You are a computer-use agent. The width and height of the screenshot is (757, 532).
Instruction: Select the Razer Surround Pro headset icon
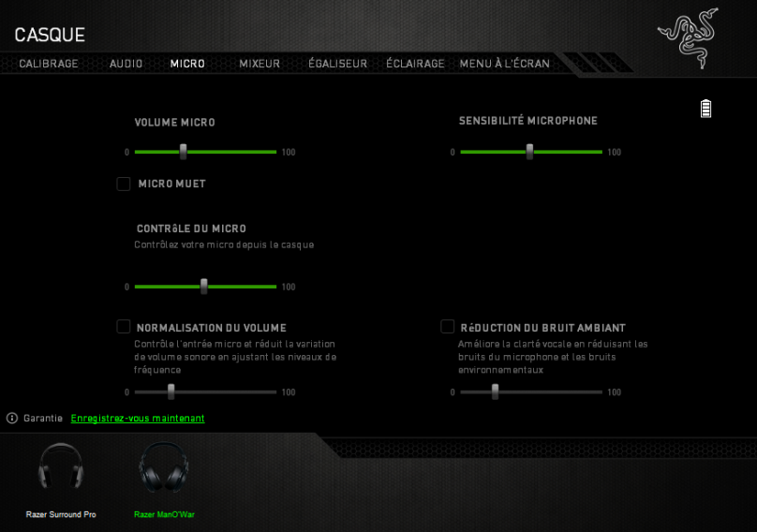(61, 467)
